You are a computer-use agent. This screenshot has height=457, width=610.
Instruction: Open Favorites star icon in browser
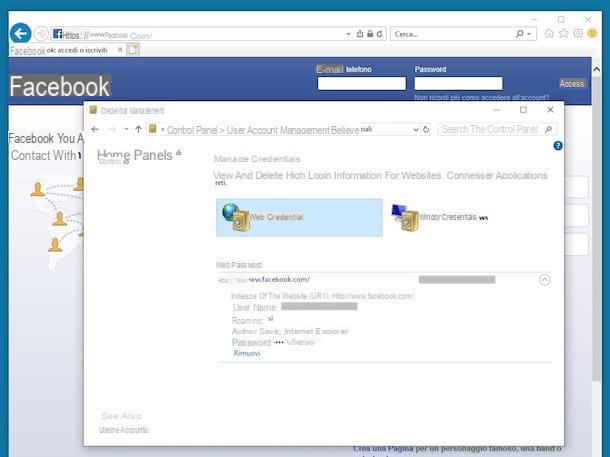tap(563, 33)
